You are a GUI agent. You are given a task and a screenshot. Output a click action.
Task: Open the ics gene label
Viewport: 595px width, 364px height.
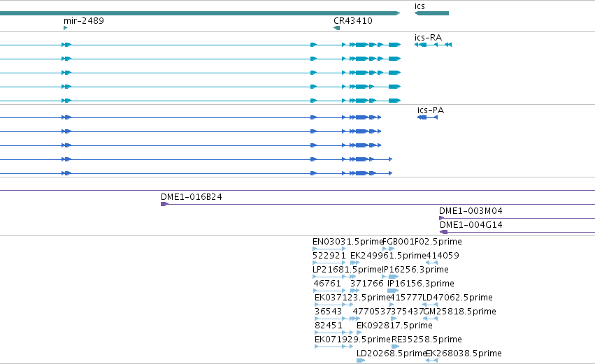(420, 6)
